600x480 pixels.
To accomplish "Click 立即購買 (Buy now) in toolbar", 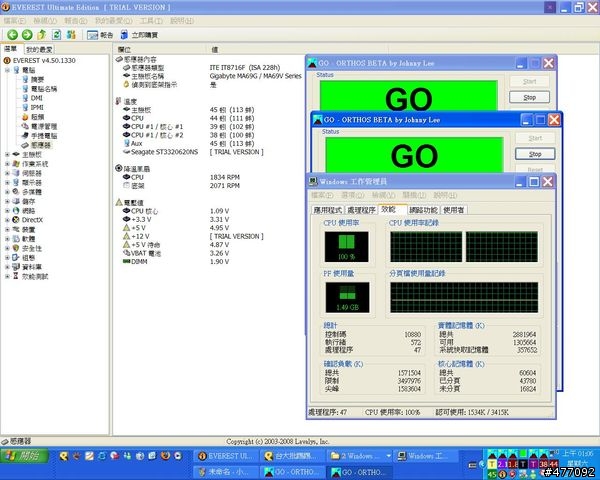I will 139,35.
